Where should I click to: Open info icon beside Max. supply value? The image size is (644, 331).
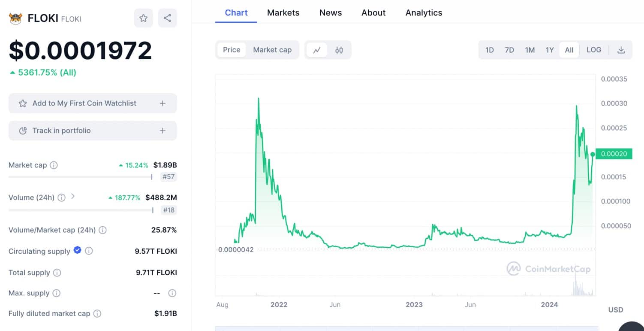pos(172,293)
